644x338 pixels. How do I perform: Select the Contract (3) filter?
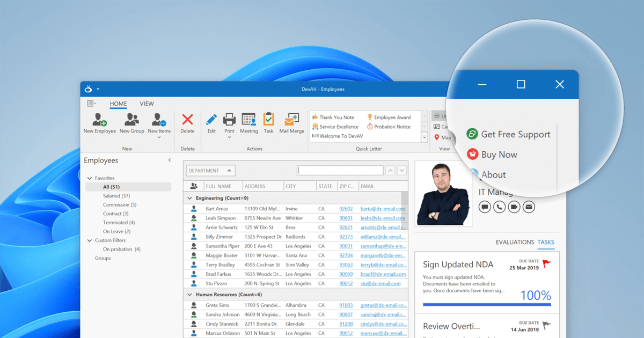pos(115,214)
